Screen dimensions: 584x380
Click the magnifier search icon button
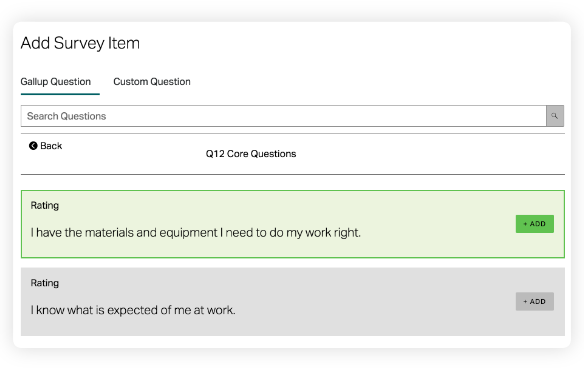coord(555,116)
